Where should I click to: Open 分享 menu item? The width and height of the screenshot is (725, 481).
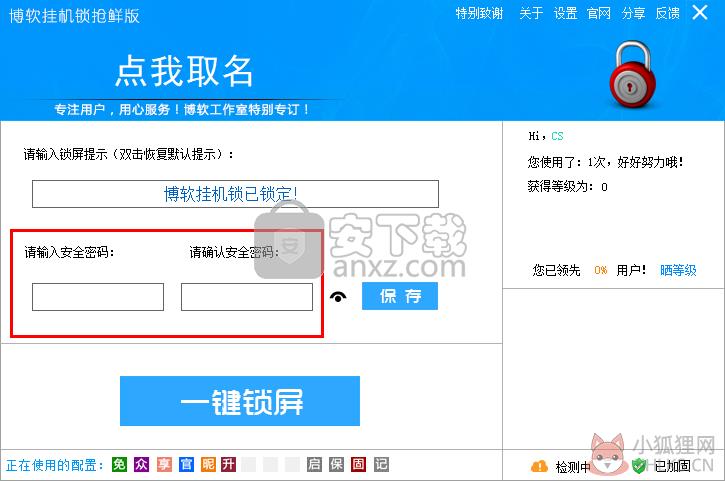pyautogui.click(x=633, y=13)
